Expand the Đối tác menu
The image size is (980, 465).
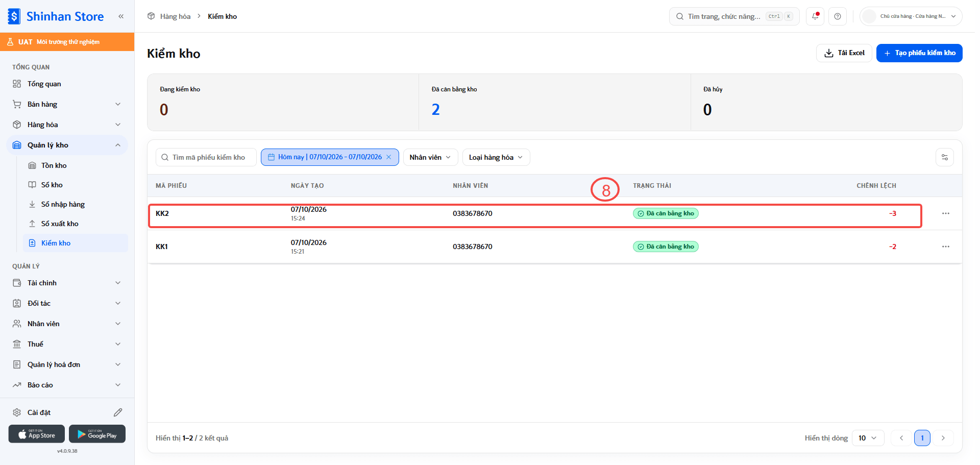[x=67, y=303]
